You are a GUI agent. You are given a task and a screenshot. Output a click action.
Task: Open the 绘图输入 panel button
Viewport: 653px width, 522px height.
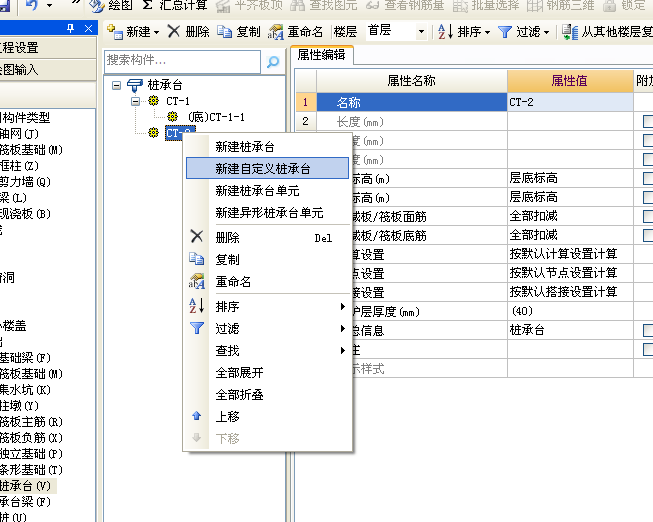[x=47, y=69]
